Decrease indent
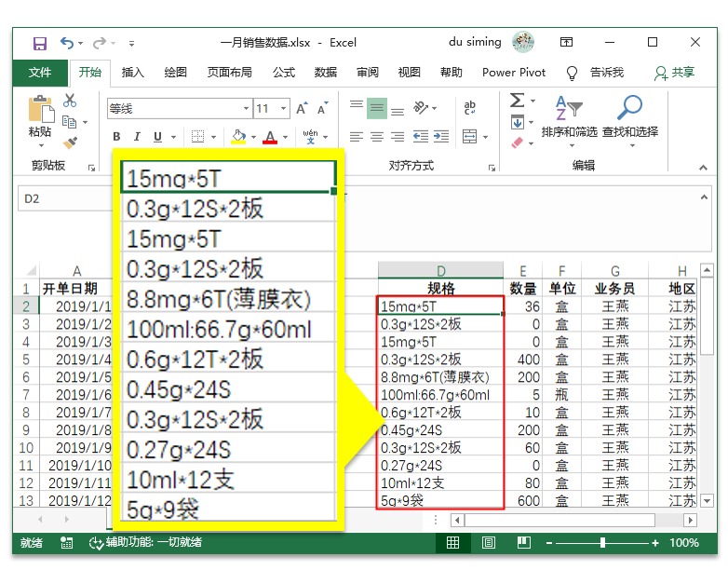 tap(421, 137)
